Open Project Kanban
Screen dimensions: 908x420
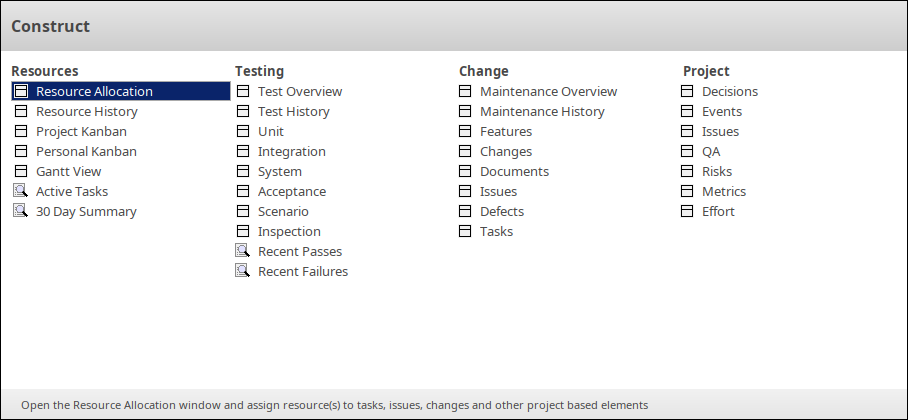point(81,131)
